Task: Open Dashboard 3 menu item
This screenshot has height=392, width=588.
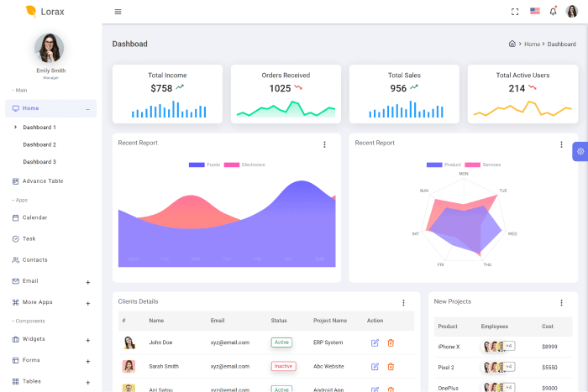Action: click(x=39, y=162)
